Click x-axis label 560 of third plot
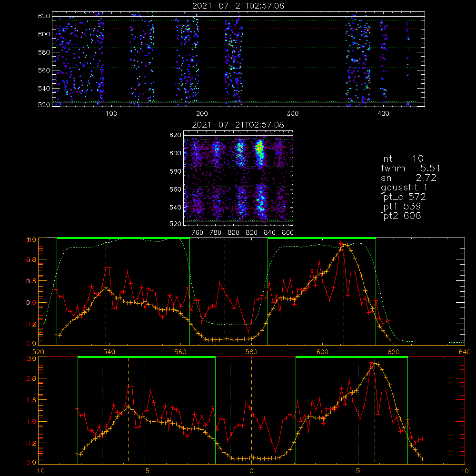Viewport: 476px width, 476px height. point(180,352)
